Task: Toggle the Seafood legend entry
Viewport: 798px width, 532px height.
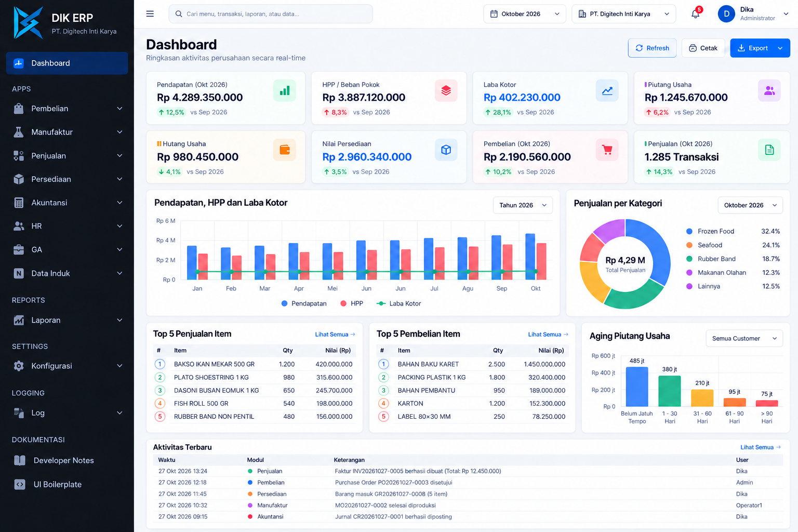Action: point(733,245)
